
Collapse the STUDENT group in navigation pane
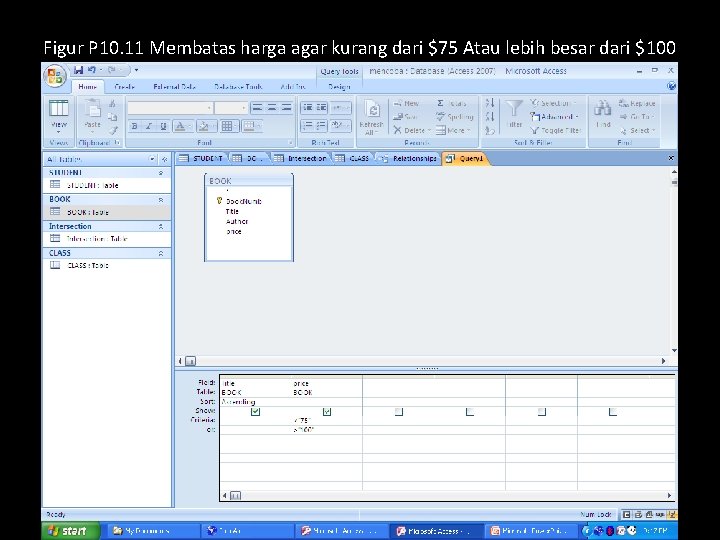click(x=161, y=173)
